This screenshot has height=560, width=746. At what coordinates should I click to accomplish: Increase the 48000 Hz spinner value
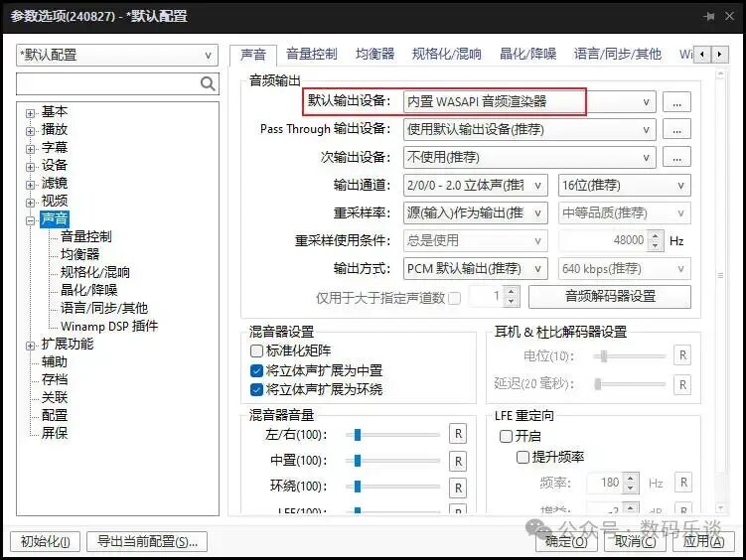pyautogui.click(x=656, y=235)
